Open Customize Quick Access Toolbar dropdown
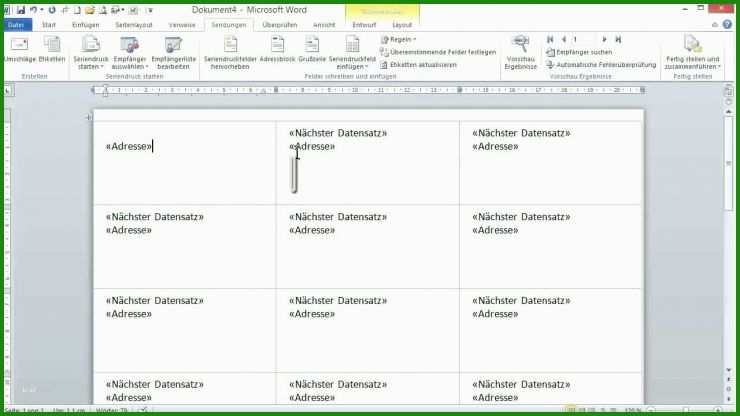The width and height of the screenshot is (740, 416). pyautogui.click(x=150, y=10)
